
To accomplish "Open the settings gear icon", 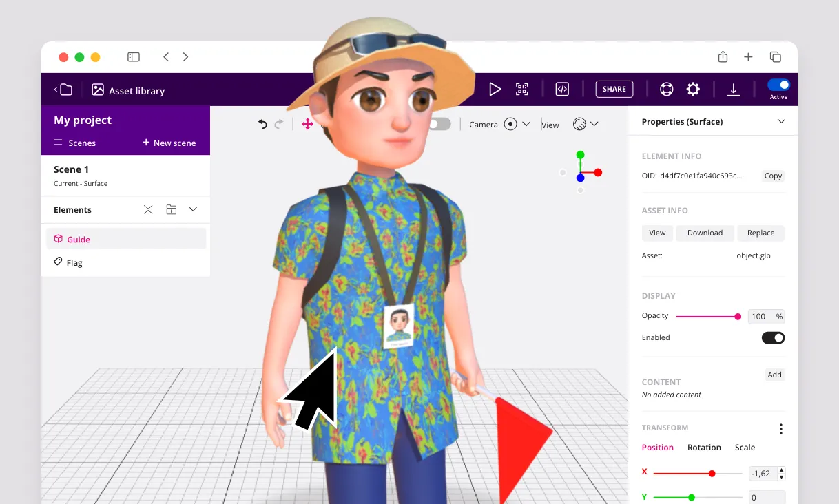I will tap(693, 89).
